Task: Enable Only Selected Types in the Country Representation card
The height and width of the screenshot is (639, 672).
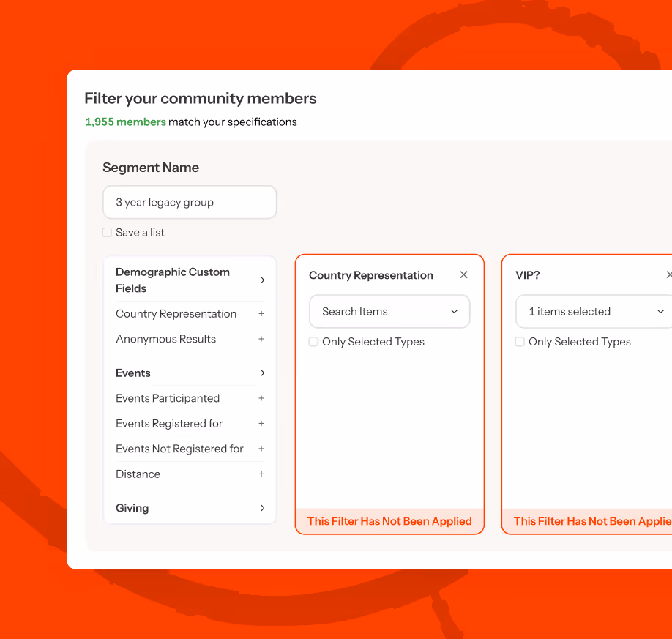Action: pos(313,342)
